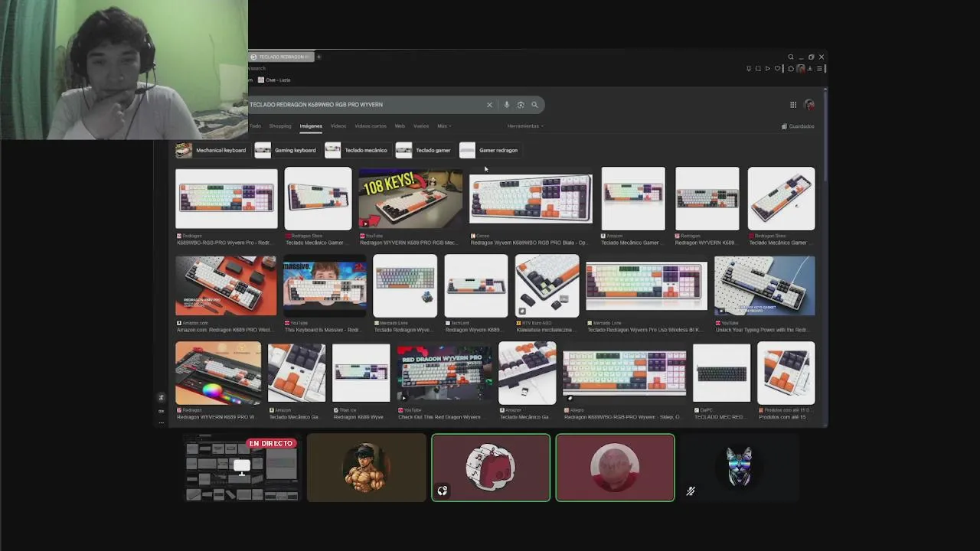This screenshot has width=980, height=551.
Task: Select the blurred face avatar participant tile
Action: [x=615, y=468]
